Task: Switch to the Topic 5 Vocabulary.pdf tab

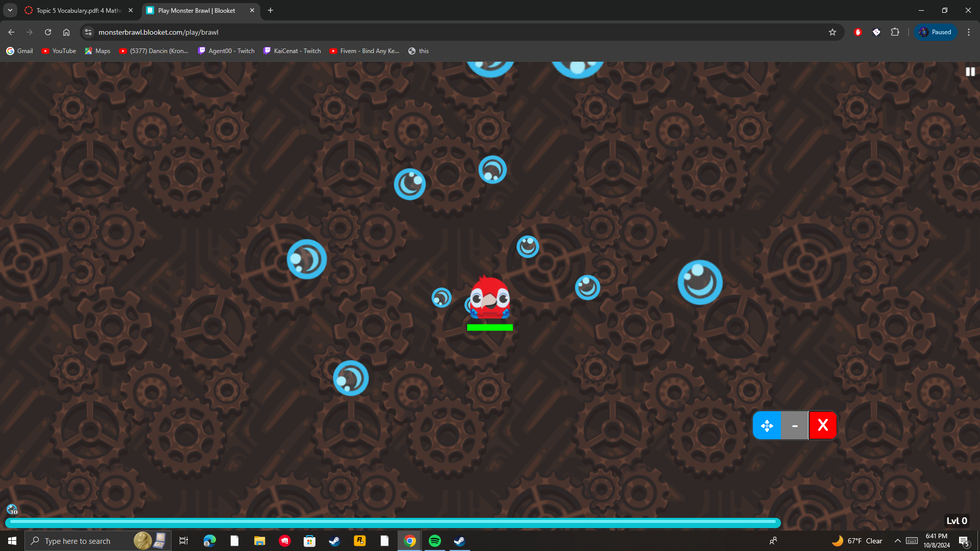Action: tap(77, 10)
